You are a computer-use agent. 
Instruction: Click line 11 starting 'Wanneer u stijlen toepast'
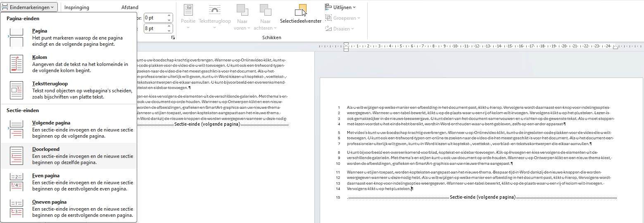(474, 172)
